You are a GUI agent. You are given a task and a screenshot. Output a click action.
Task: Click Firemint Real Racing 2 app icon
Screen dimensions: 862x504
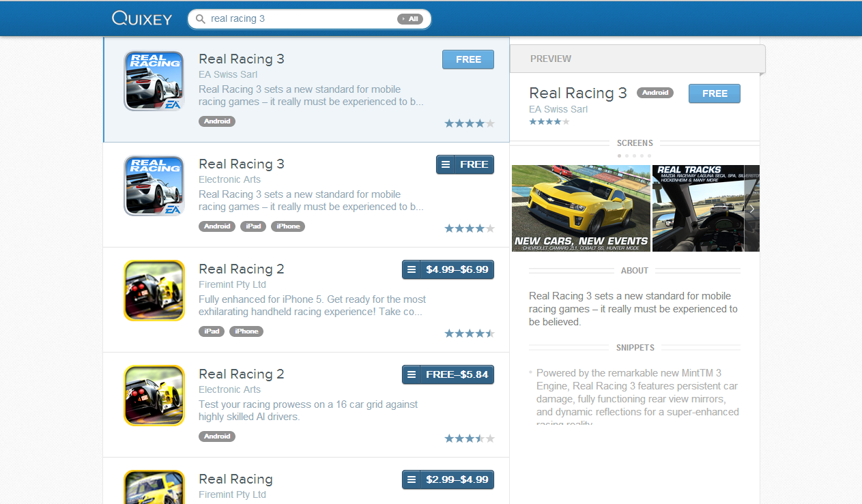coord(154,291)
